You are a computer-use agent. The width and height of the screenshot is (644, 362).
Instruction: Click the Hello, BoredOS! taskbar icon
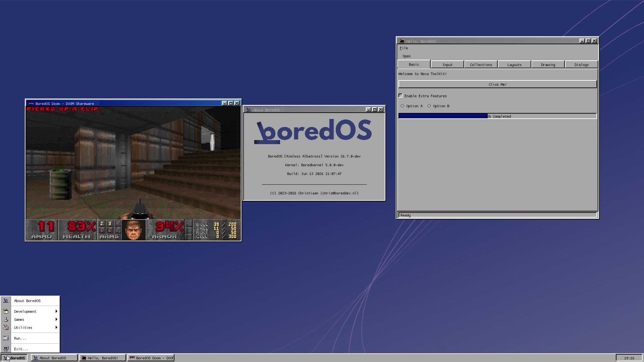coord(84,358)
